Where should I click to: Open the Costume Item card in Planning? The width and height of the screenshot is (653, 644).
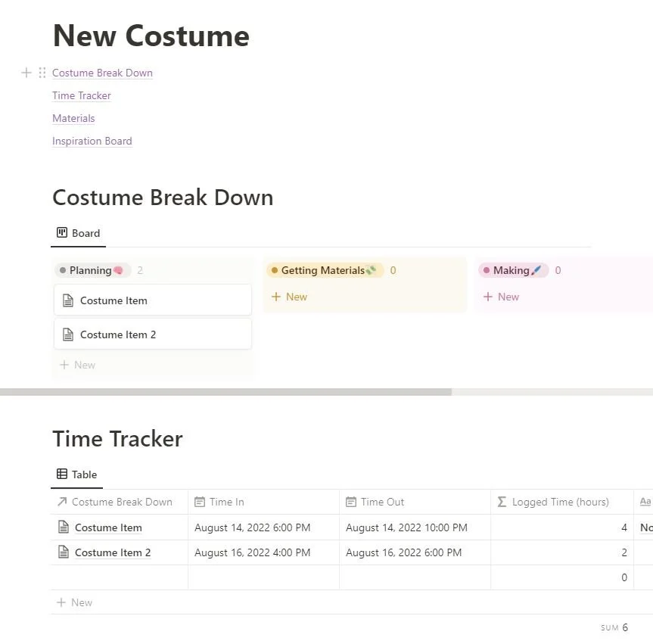pyautogui.click(x=153, y=300)
